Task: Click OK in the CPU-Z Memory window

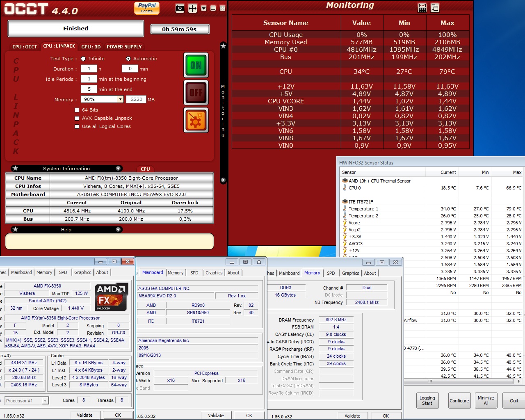Action: (x=386, y=416)
